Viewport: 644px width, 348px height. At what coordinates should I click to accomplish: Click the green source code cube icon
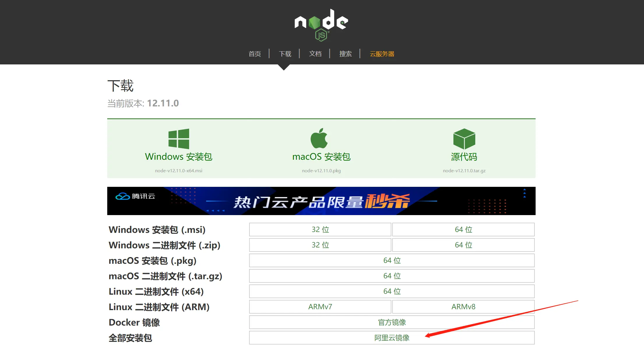pos(464,139)
